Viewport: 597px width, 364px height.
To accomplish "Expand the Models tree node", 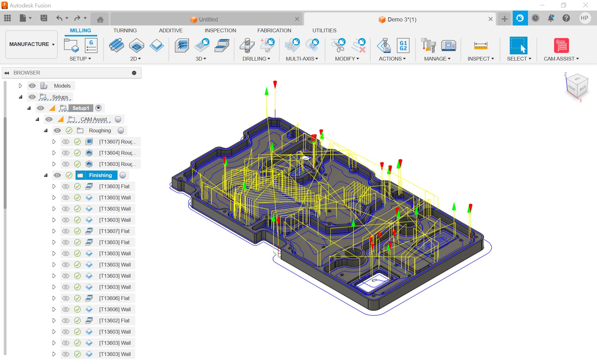I will tap(21, 86).
